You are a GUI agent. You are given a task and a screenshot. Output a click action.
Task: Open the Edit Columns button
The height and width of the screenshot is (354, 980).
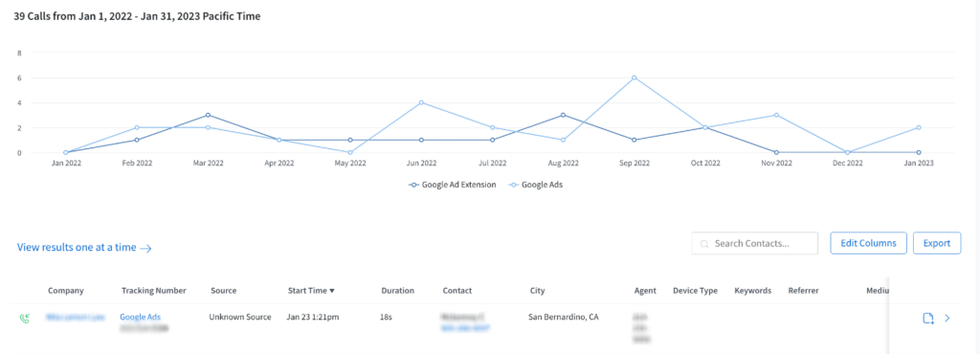click(x=868, y=243)
